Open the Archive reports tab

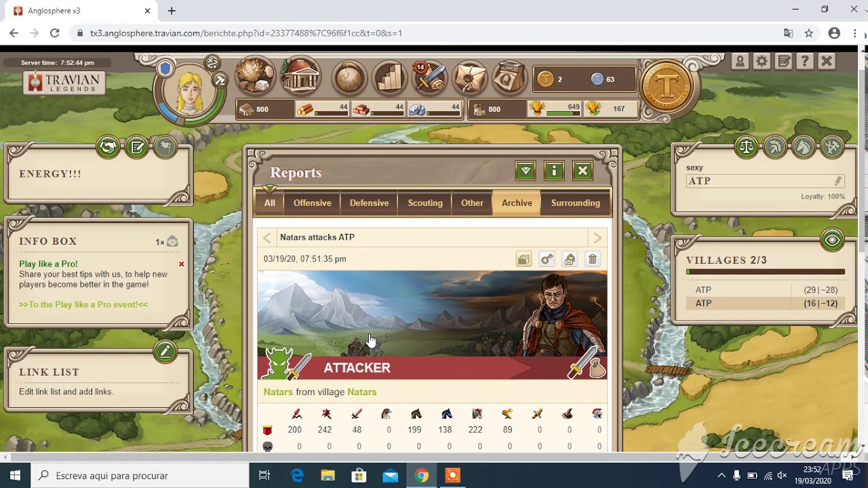click(x=517, y=203)
